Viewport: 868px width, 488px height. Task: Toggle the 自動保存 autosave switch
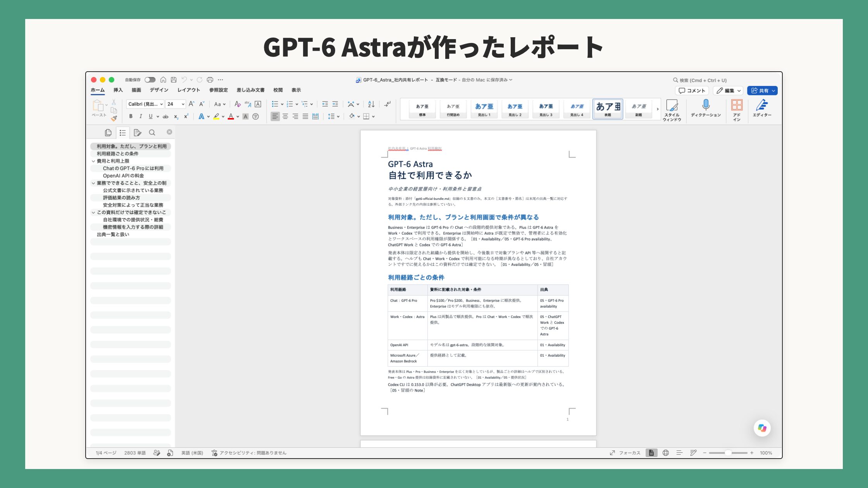(x=150, y=80)
